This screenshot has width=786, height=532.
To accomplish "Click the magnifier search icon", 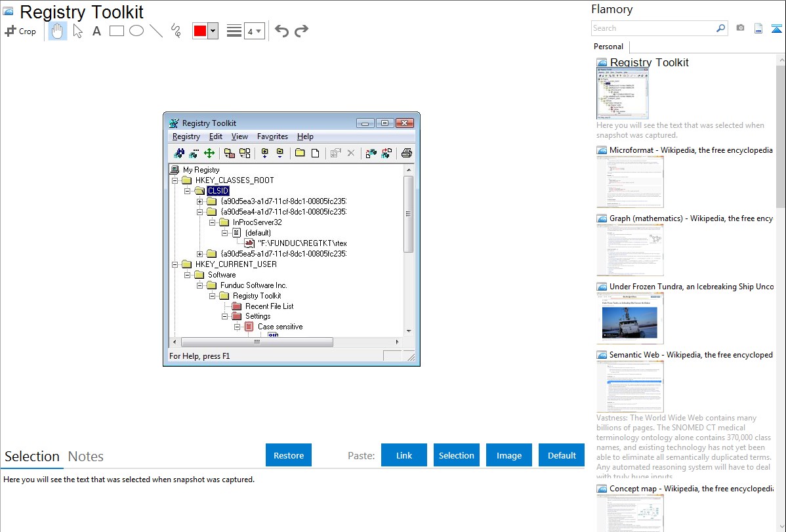I will (721, 28).
